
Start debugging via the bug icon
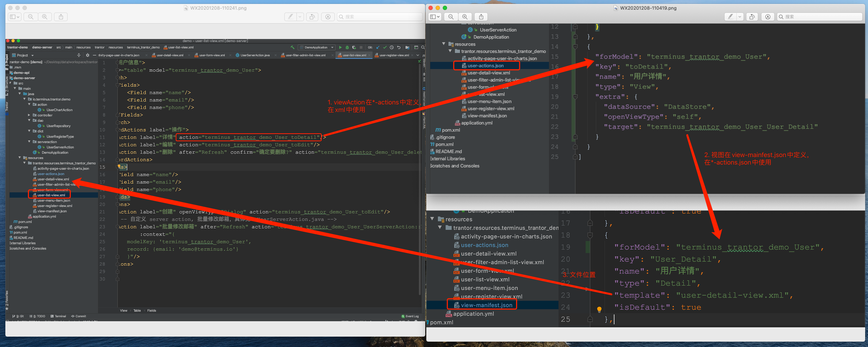(347, 47)
